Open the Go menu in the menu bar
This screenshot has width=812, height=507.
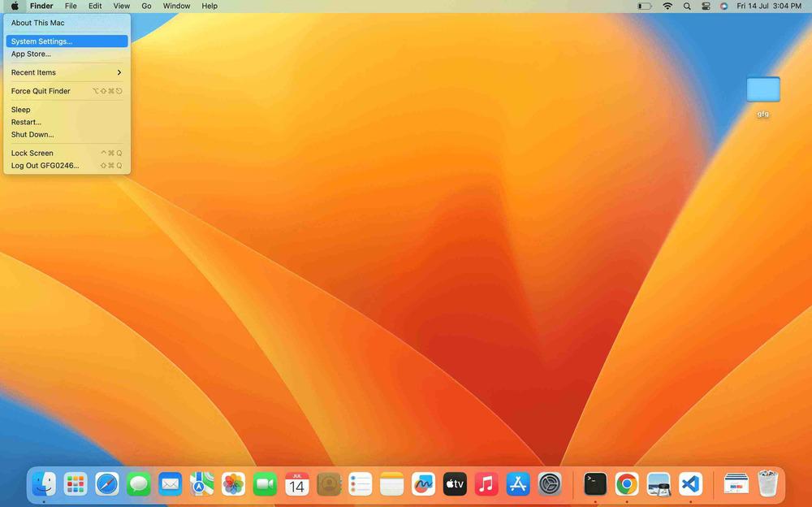coord(146,6)
